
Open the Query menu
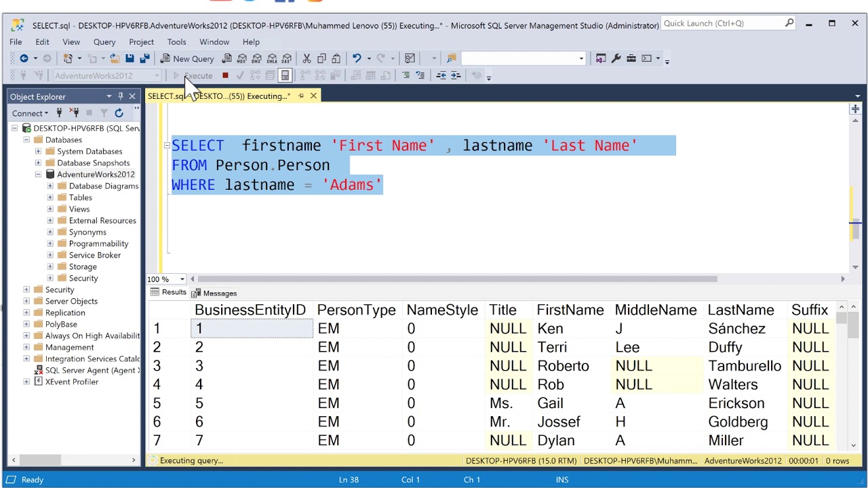coord(104,42)
